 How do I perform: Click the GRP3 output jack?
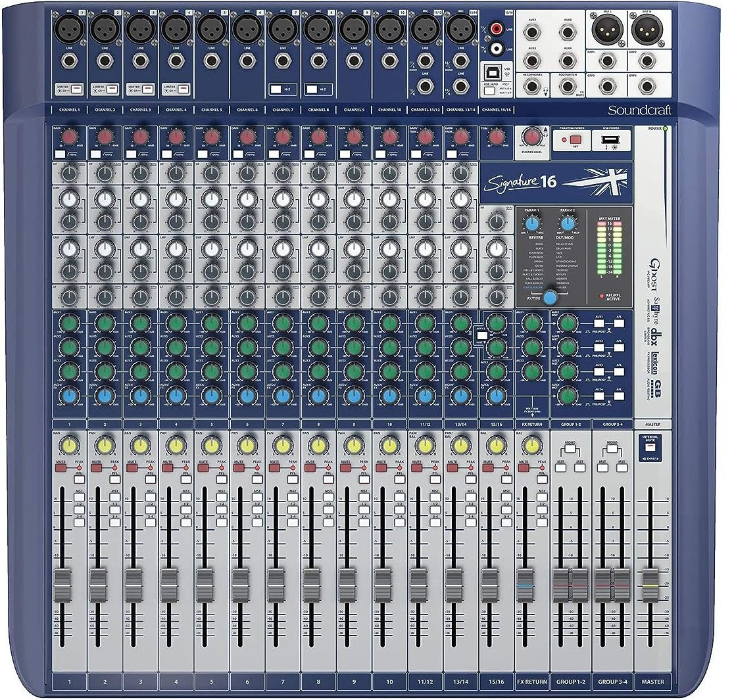(x=607, y=87)
